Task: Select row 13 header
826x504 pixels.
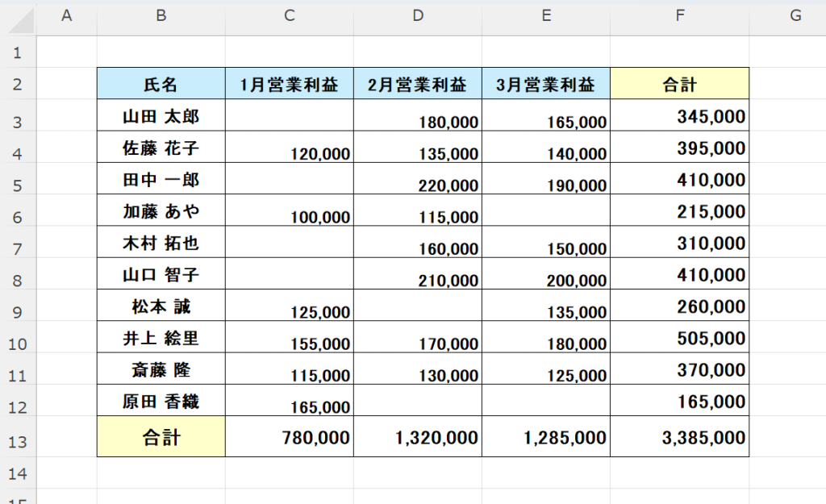Action: coord(19,439)
